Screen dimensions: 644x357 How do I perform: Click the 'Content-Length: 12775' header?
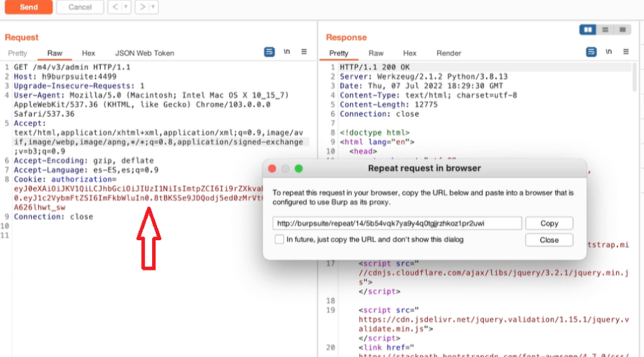(388, 105)
